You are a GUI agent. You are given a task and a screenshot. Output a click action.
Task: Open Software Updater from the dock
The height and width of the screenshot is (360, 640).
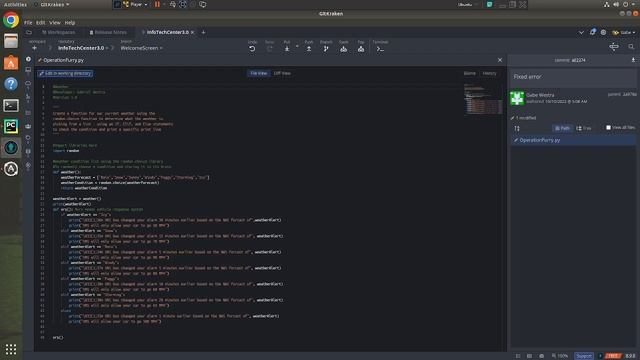11,169
